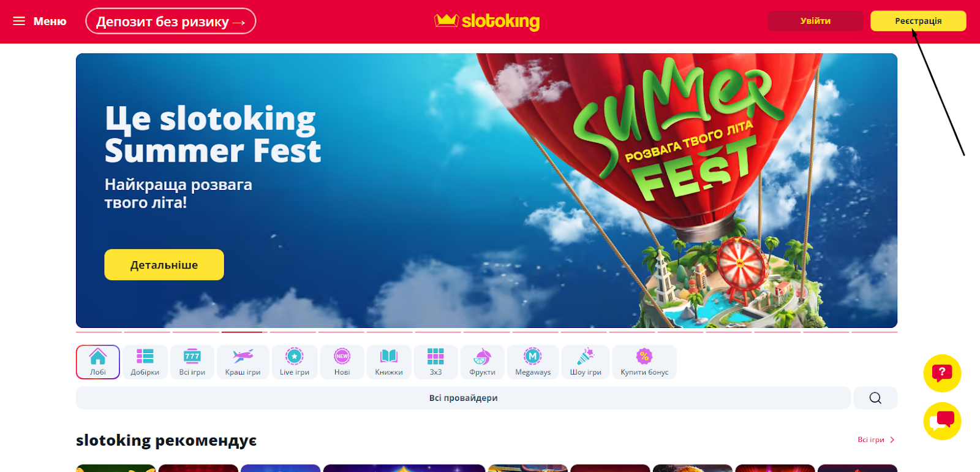Choose the Всі ігри 777 category

(x=192, y=362)
